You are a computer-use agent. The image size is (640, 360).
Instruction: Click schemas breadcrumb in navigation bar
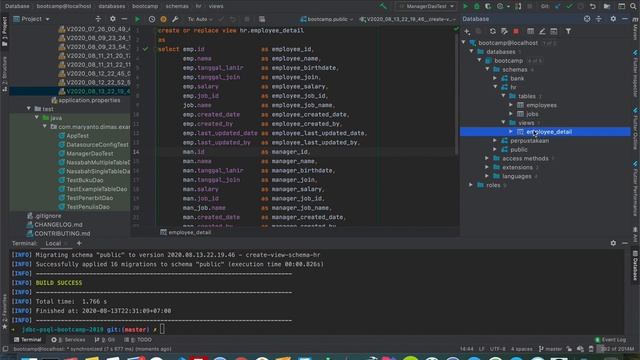click(177, 6)
